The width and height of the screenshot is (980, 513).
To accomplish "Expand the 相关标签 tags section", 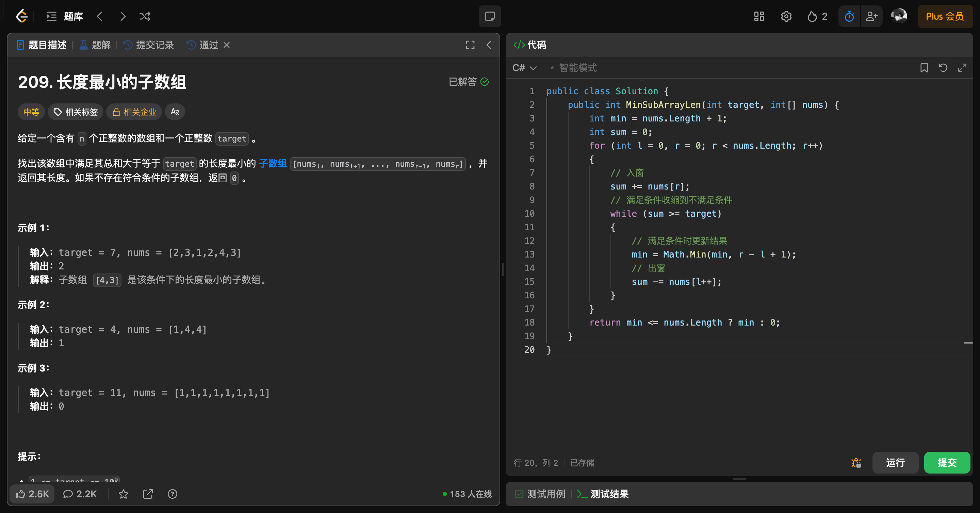I will (75, 112).
